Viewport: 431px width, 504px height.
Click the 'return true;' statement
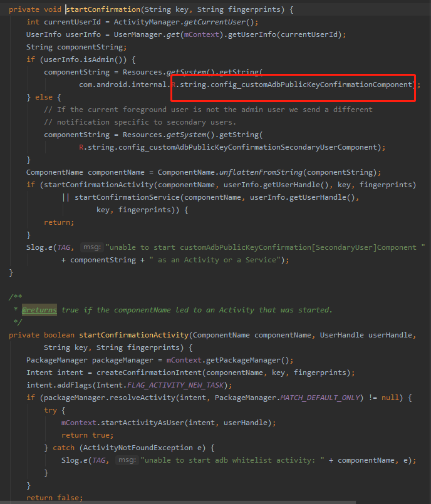[x=88, y=436]
